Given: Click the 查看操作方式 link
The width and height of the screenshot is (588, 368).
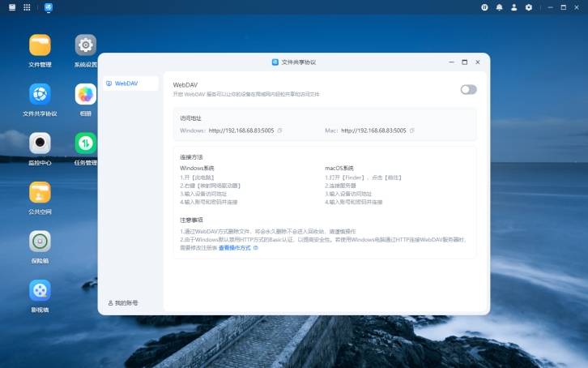Looking at the screenshot, I should click(x=237, y=248).
